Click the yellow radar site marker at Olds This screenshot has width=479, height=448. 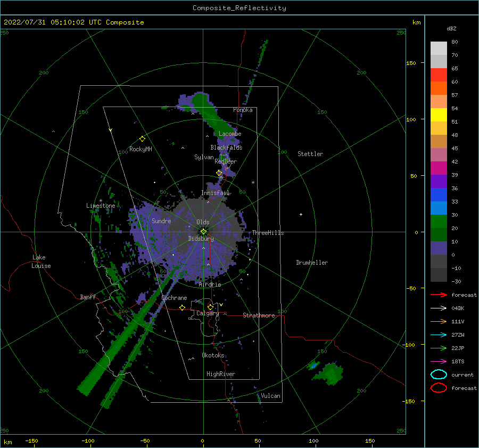(x=203, y=232)
